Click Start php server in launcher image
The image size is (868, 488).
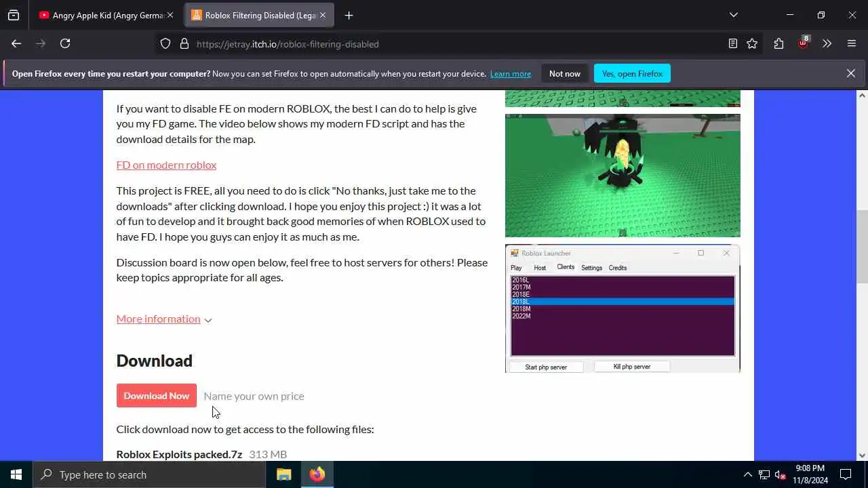pyautogui.click(x=546, y=367)
